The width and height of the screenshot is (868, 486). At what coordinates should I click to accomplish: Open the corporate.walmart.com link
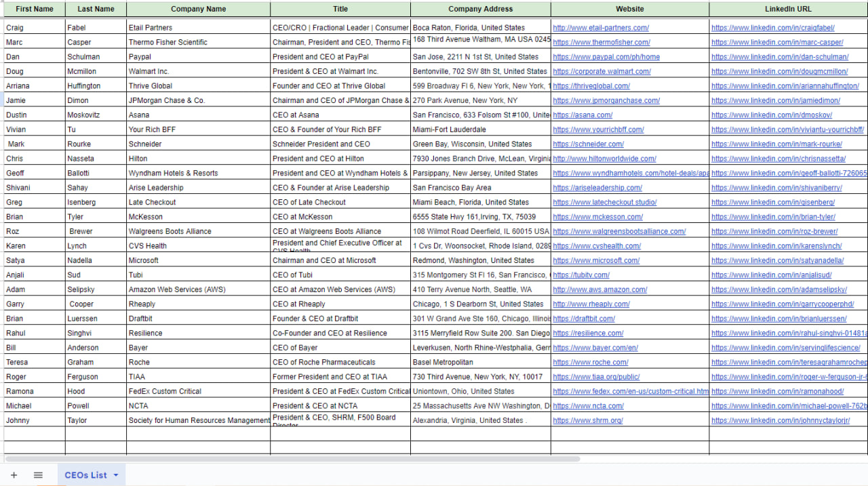click(601, 71)
